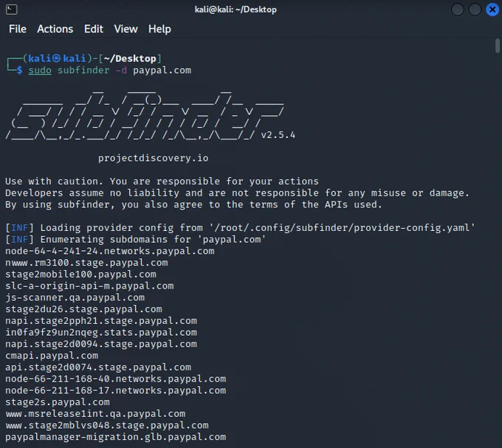Click 'paypalmanager-migration.glb.paypal.com' line
Image resolution: width=502 pixels, height=448 pixels.
(116, 437)
